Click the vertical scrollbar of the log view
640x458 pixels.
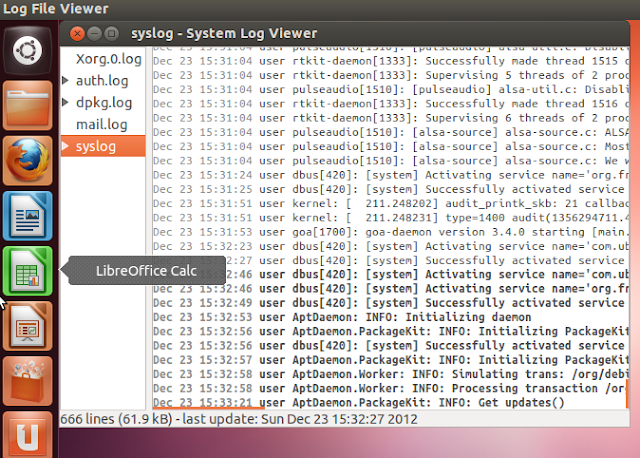[x=627, y=392]
